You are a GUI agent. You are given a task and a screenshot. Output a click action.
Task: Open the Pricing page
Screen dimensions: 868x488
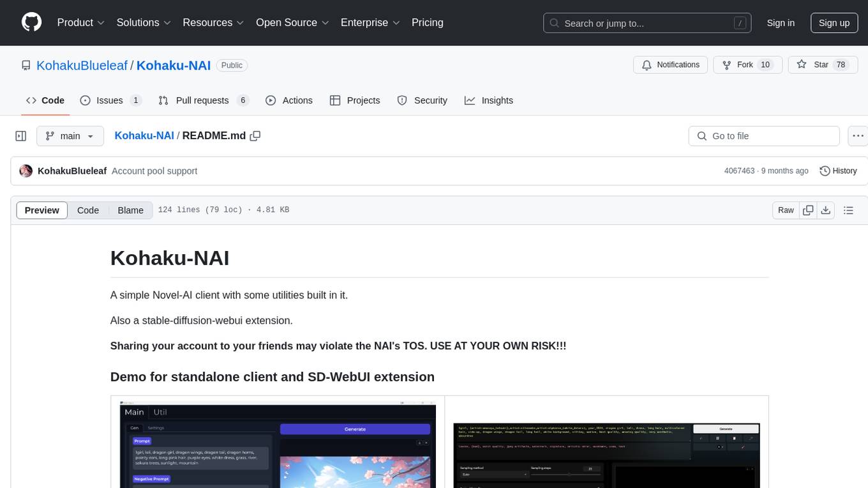pyautogui.click(x=428, y=22)
